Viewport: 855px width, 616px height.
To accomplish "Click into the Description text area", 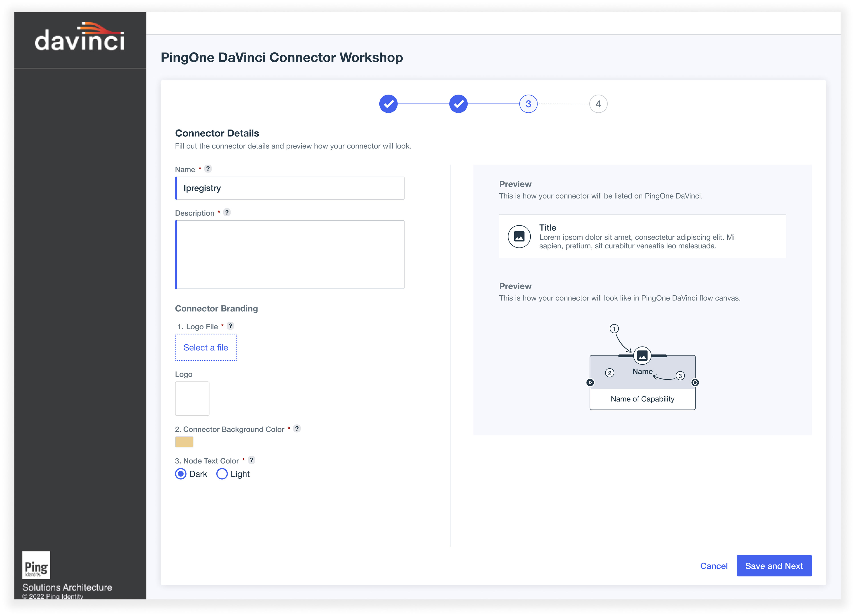I will click(x=289, y=255).
